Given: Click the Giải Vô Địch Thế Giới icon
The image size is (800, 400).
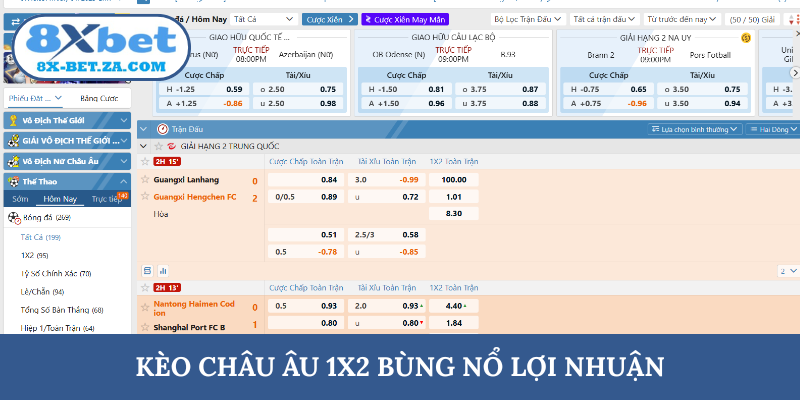Looking at the screenshot, I should point(14,141).
